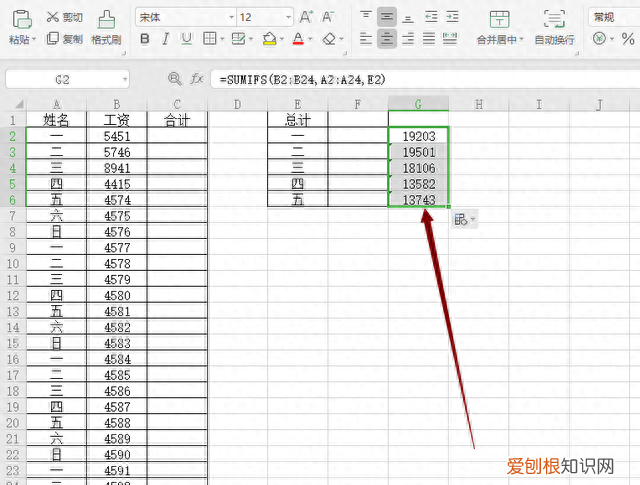Click the formula bar input field

[420, 79]
